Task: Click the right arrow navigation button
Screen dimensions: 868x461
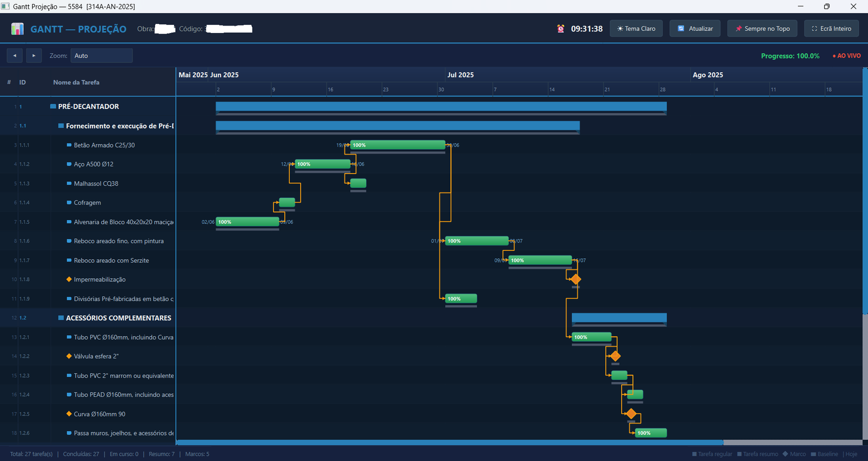Action: 34,55
